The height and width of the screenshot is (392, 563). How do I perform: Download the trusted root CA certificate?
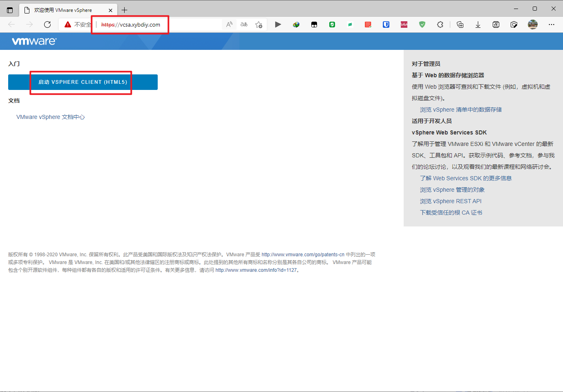(x=451, y=213)
